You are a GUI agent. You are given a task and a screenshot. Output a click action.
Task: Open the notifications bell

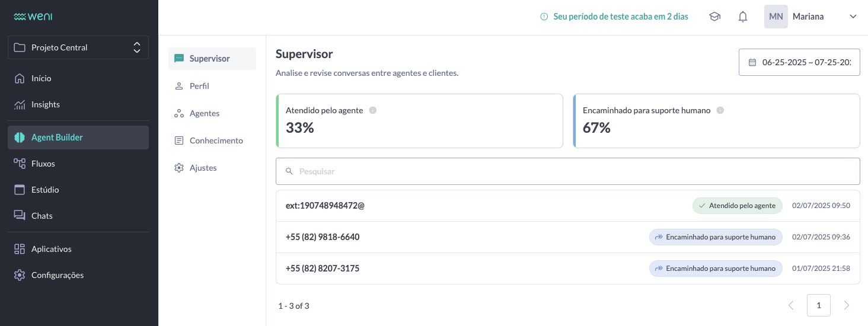743,17
